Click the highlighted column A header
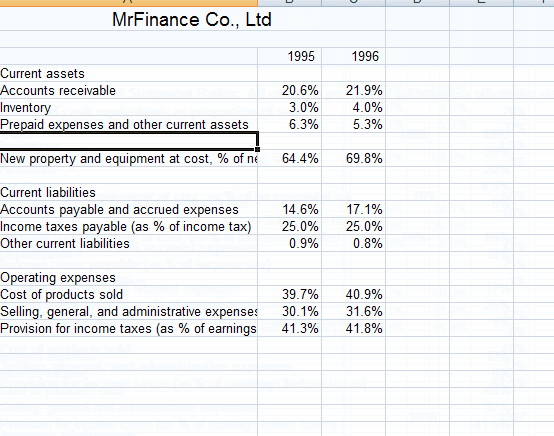 (129, 3)
